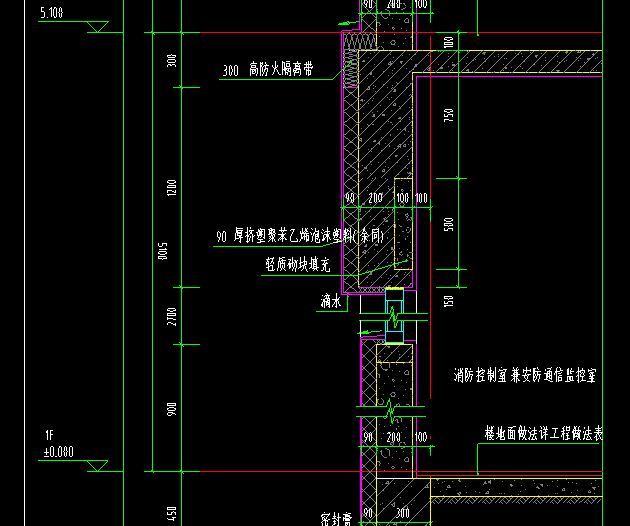630x526 pixels.
Task: Select the elevation triangle marker under ±0.000
Action: [x=98, y=465]
